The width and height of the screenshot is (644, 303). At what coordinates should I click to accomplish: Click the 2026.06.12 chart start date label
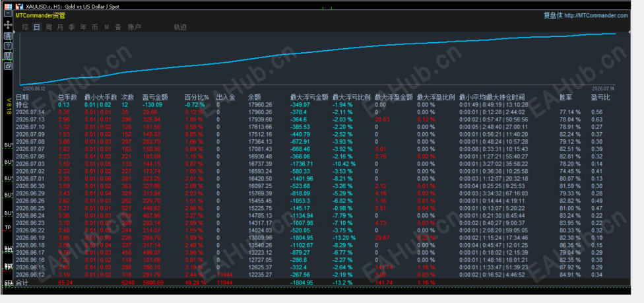33,88
